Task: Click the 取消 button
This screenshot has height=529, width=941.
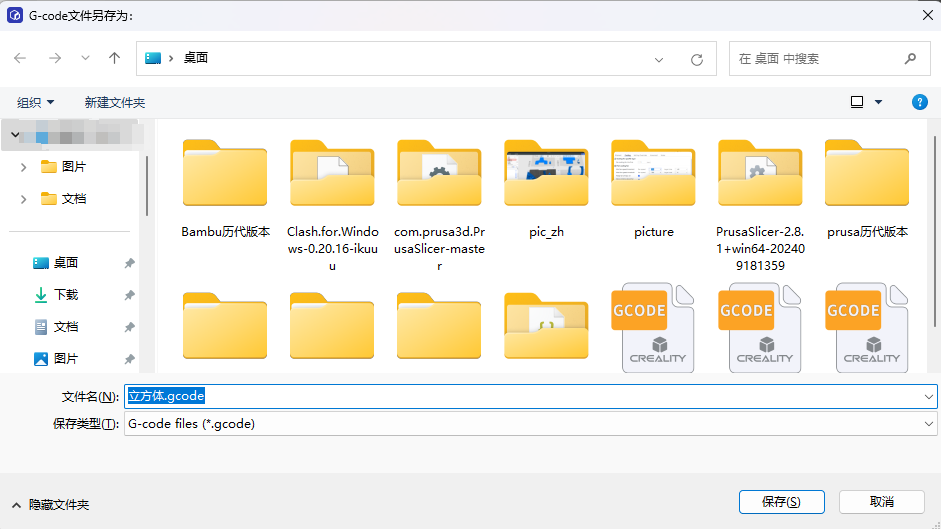Action: (881, 502)
